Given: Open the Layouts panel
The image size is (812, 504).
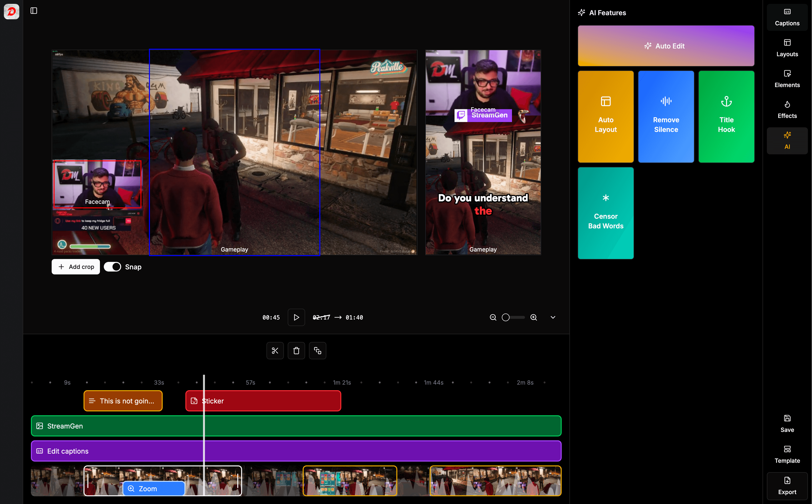Looking at the screenshot, I should (787, 47).
